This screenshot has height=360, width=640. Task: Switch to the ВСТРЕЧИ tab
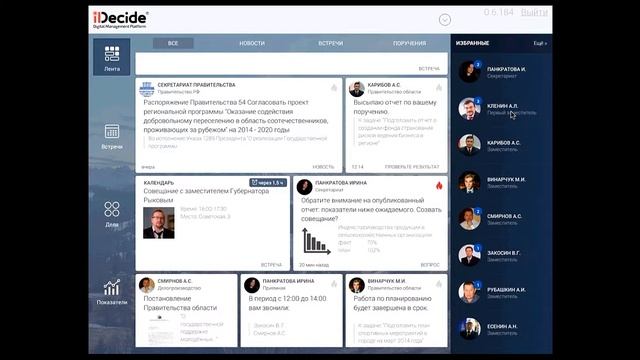(x=331, y=43)
